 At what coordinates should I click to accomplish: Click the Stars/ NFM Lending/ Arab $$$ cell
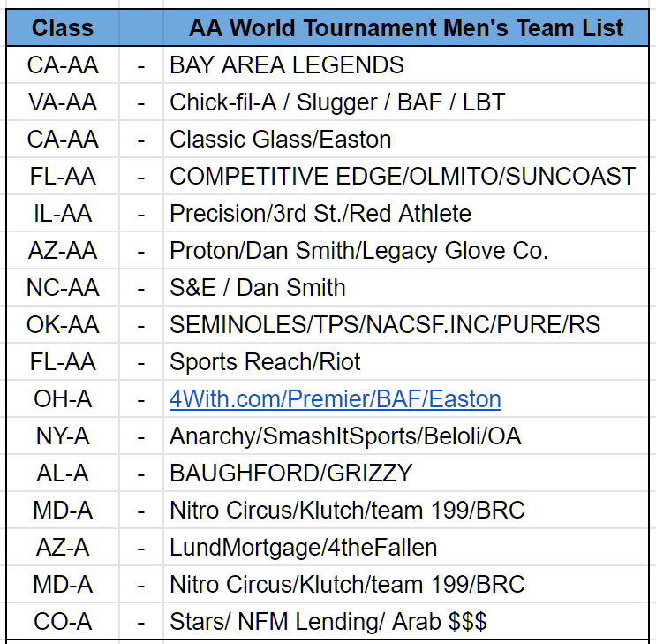pos(406,621)
